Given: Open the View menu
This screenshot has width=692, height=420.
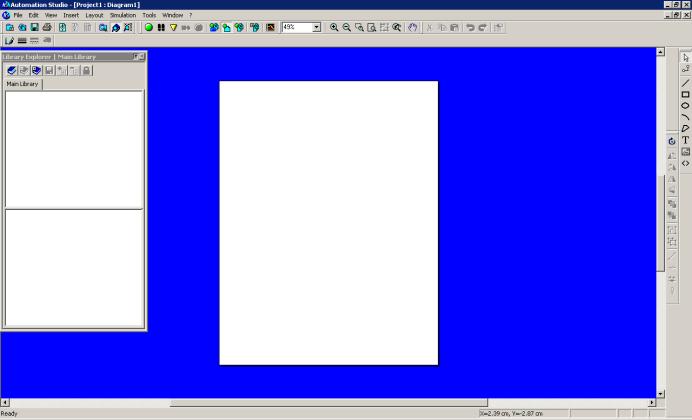Looking at the screenshot, I should click(x=51, y=15).
